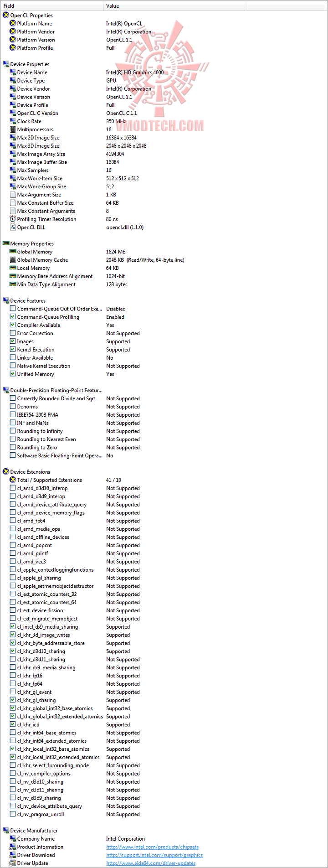Click the Double-Precision Floating-Point section icon
Viewport: 328px width, 868px height.
pyautogui.click(x=6, y=390)
